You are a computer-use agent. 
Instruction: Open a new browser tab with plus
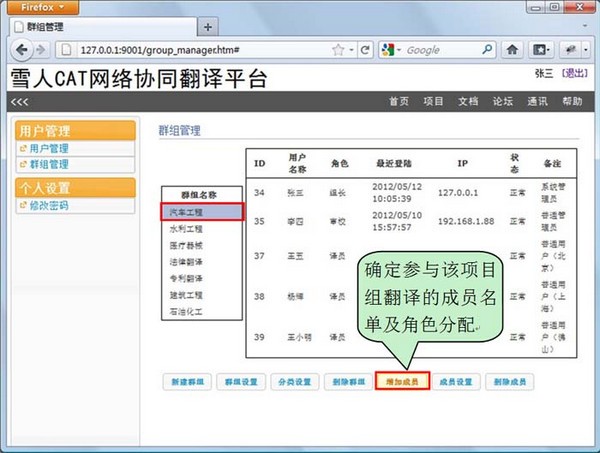207,25
